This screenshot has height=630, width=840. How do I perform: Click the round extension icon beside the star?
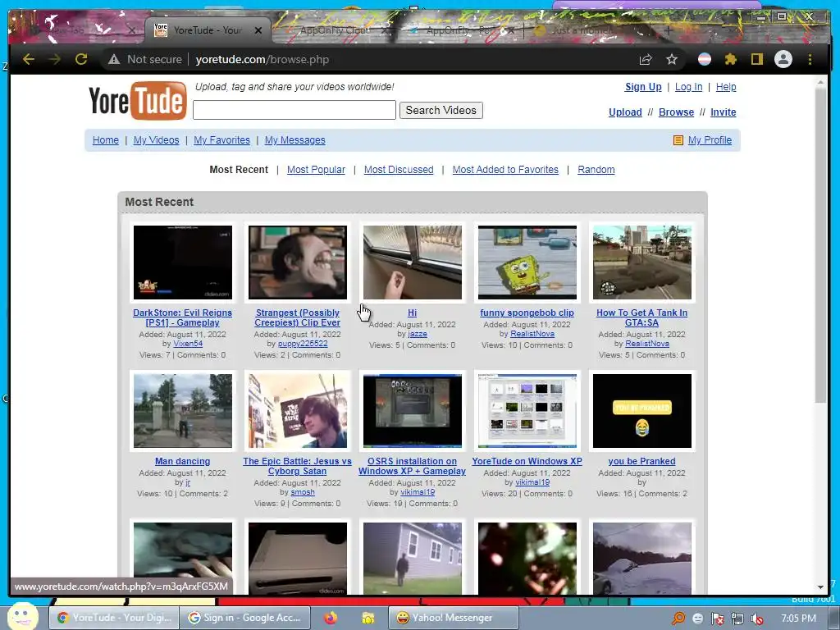[705, 59]
